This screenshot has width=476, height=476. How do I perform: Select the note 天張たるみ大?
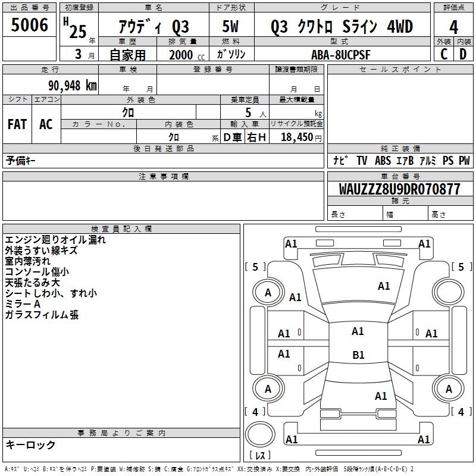32,283
